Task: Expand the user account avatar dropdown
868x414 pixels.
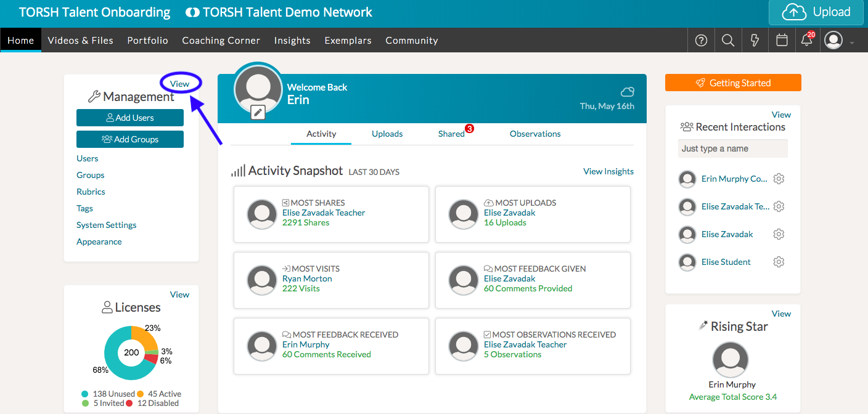Action: [838, 41]
